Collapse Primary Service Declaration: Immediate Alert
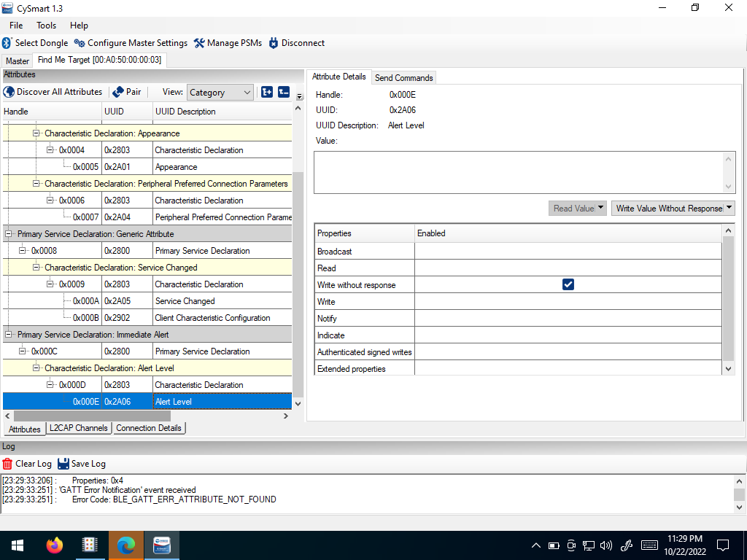Image resolution: width=747 pixels, height=560 pixels. click(x=8, y=334)
